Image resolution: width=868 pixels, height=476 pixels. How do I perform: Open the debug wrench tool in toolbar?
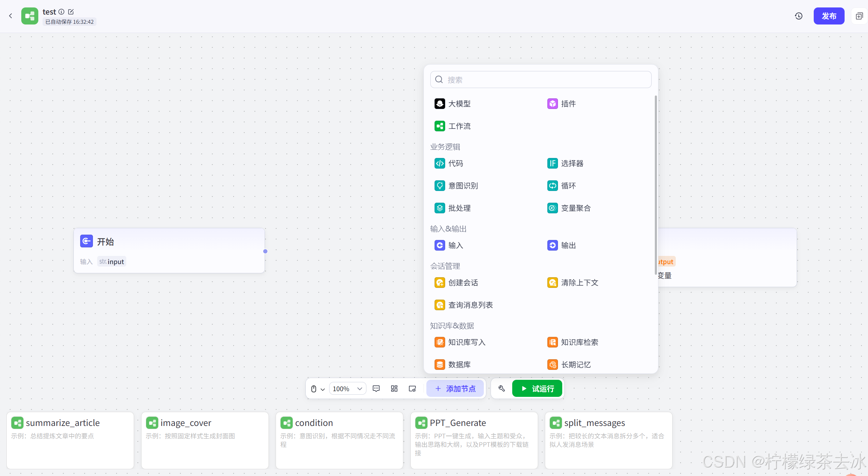(x=502, y=388)
